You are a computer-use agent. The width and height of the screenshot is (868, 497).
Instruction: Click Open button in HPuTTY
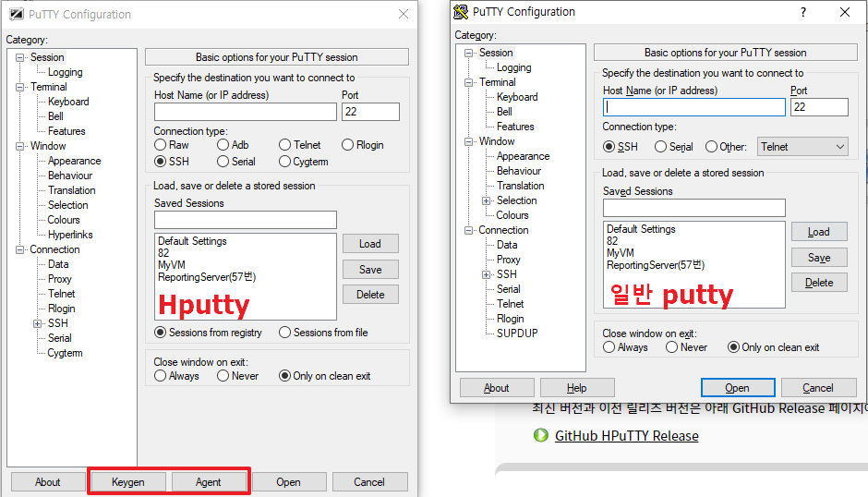pyautogui.click(x=288, y=482)
